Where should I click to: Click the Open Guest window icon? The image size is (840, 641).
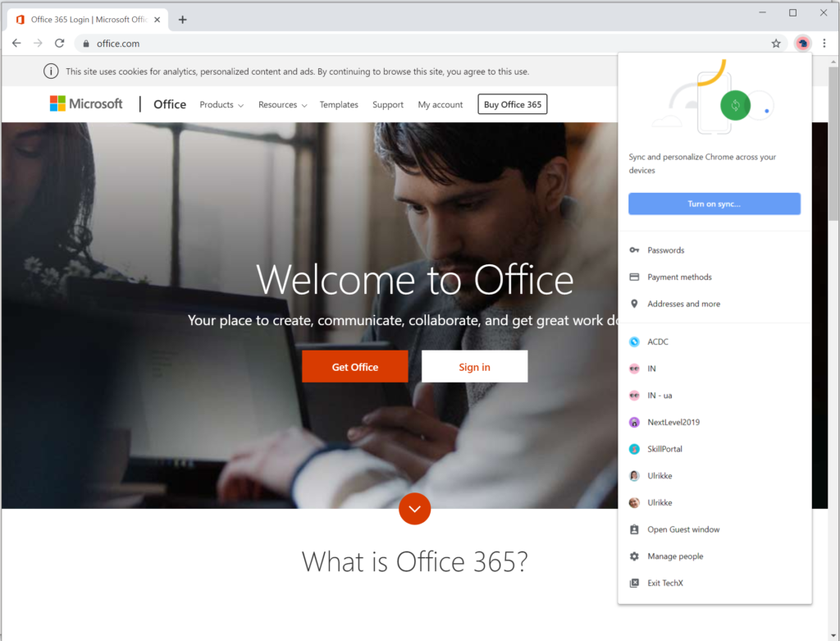634,529
